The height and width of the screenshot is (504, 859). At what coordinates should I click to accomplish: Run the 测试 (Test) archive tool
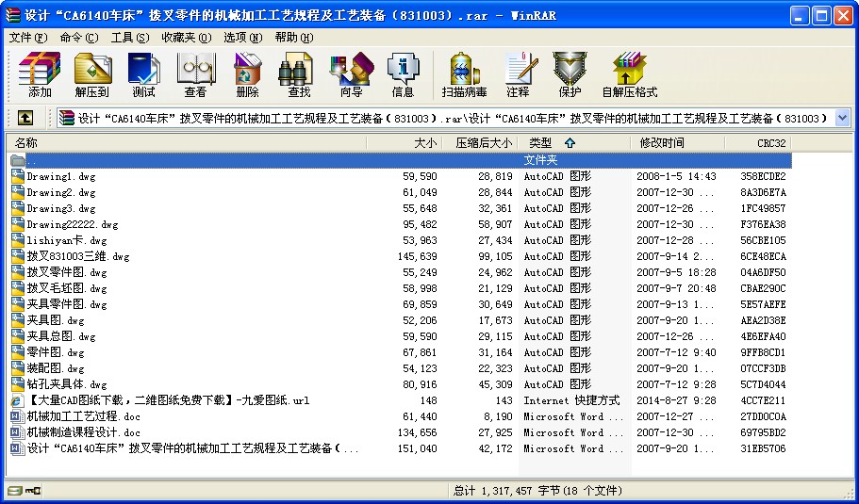(x=143, y=74)
